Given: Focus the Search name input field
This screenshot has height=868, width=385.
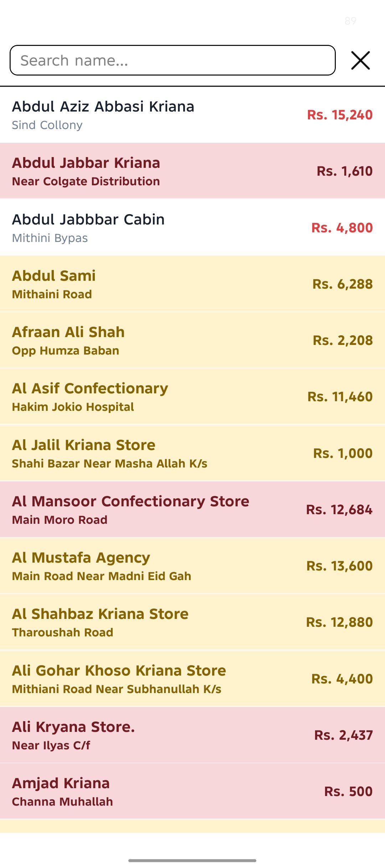Looking at the screenshot, I should (x=173, y=60).
